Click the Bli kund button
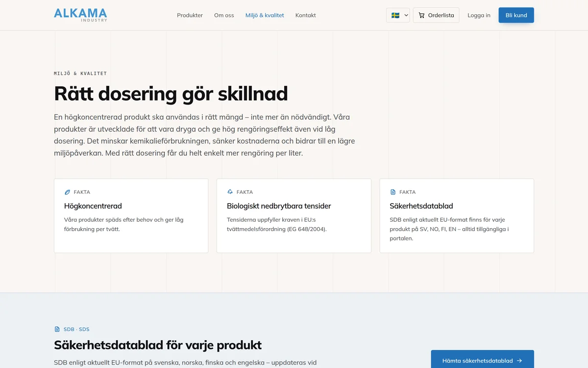Viewport: 588px width, 368px height. tap(516, 15)
